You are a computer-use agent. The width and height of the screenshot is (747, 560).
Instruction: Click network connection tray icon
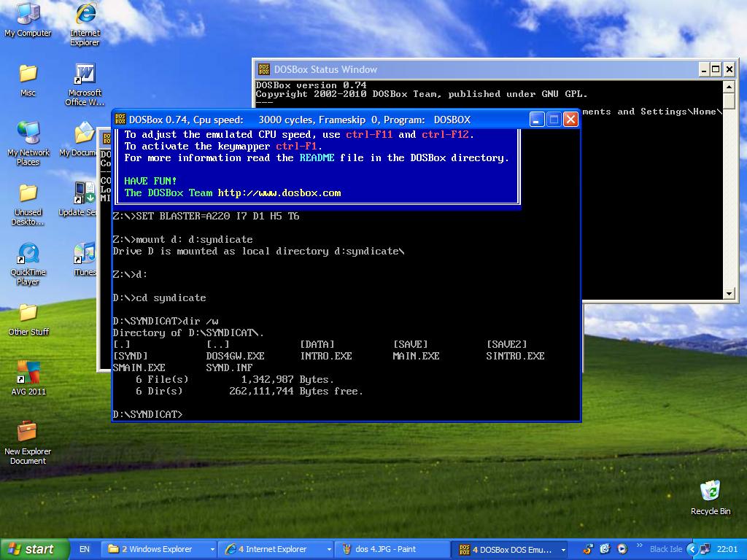tap(705, 549)
